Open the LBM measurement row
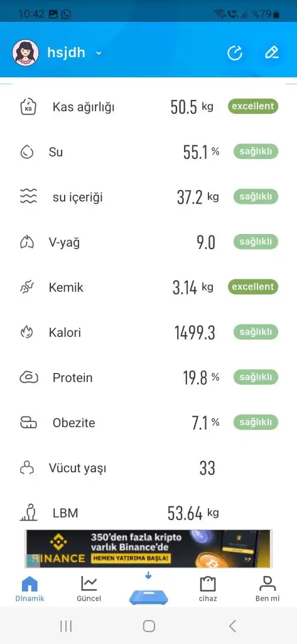This screenshot has height=644, width=297. click(148, 513)
